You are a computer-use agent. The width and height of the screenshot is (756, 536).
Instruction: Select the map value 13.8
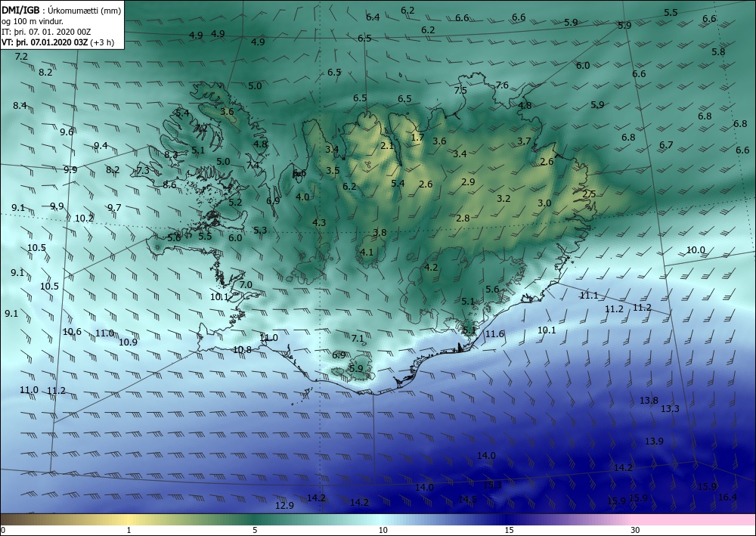(649, 400)
